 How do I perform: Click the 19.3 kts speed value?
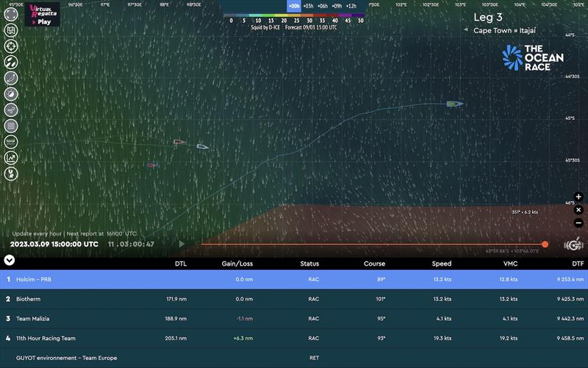point(442,339)
